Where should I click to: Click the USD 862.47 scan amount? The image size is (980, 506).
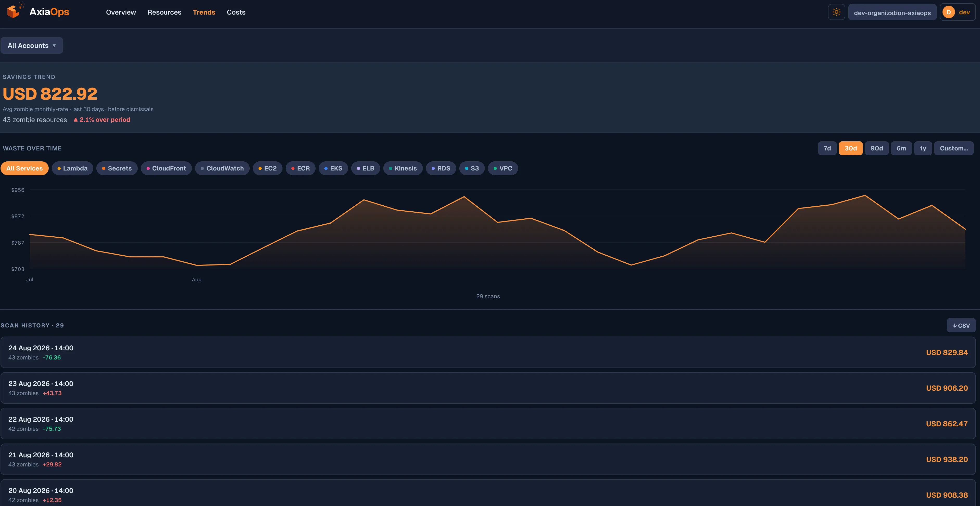click(946, 424)
